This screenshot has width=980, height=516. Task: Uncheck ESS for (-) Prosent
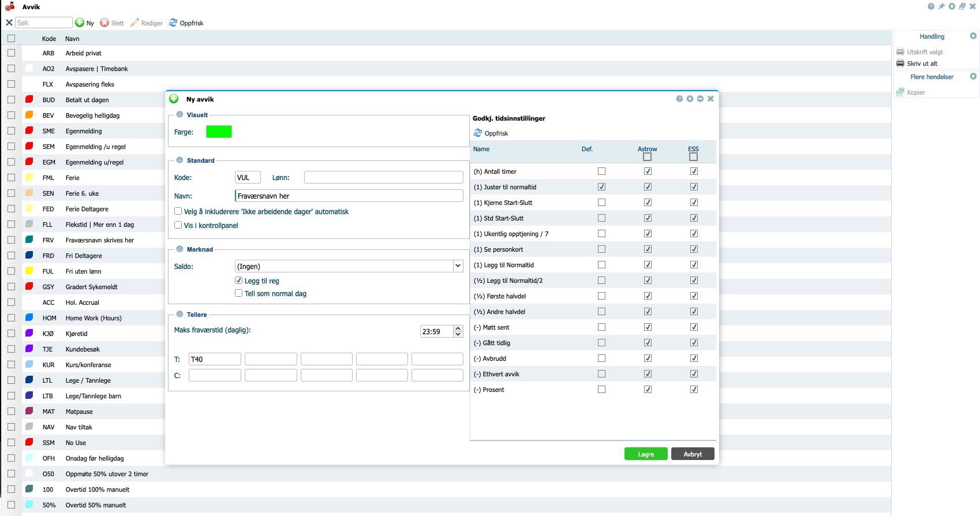click(694, 389)
